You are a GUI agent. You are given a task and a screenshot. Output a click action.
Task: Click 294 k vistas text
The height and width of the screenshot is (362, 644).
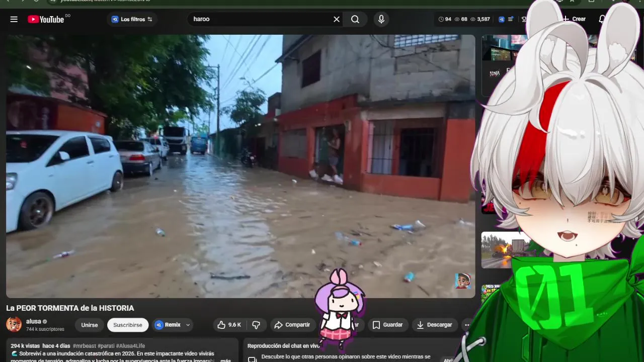pyautogui.click(x=25, y=346)
